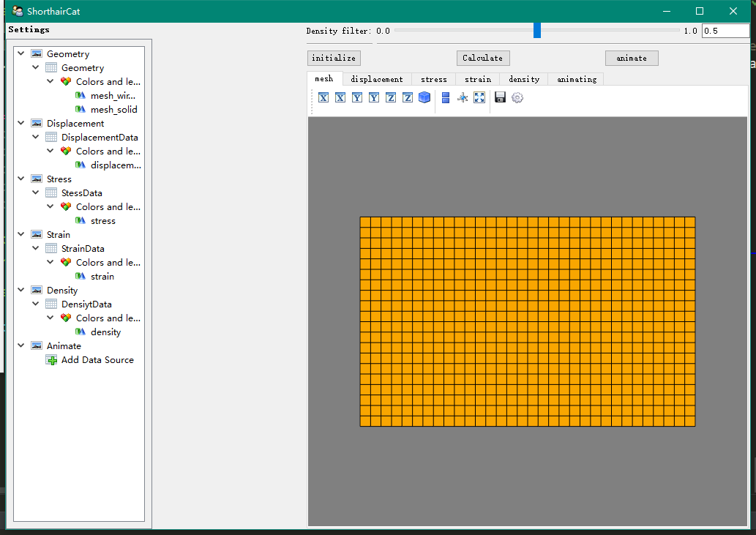
Task: Collapse Colors and legends under DensiytData
Action: click(x=50, y=318)
